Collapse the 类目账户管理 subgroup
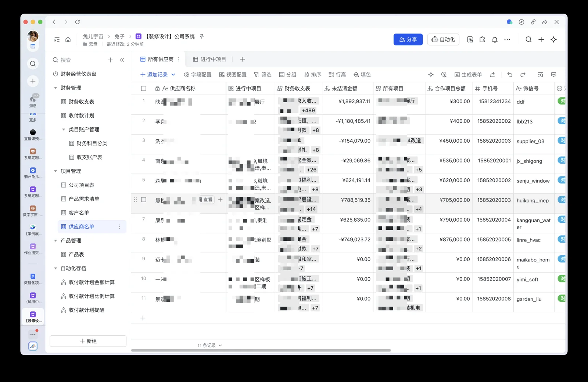The image size is (588, 382). click(x=64, y=129)
